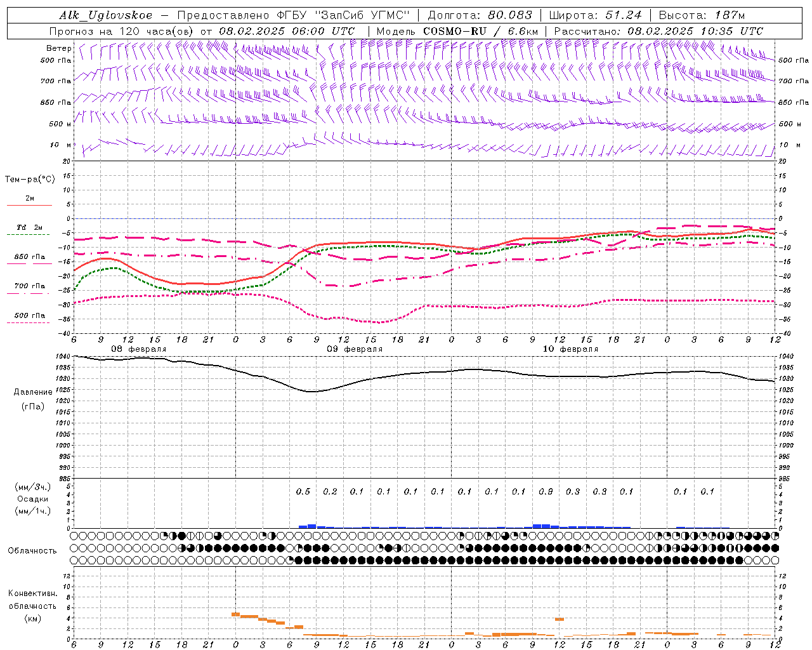Click the Рассчитано: 08.02.2025 10:35 UTC text
The image size is (812, 650).
[x=658, y=31]
